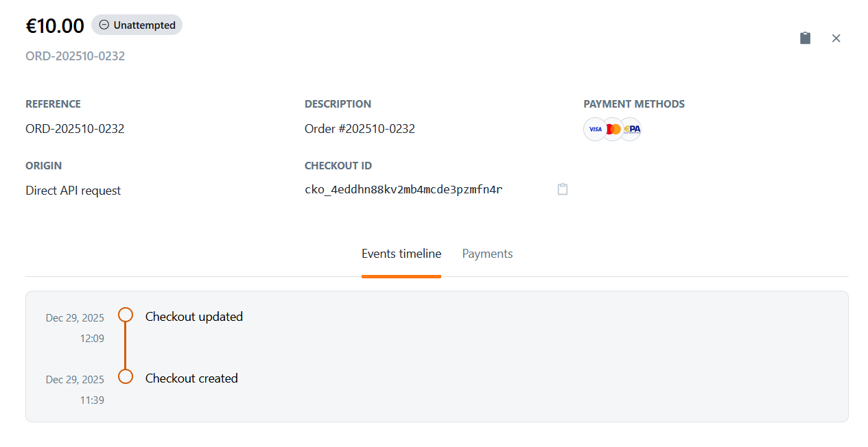The height and width of the screenshot is (447, 868).
Task: Click the €10.00 amount heading
Action: (55, 25)
